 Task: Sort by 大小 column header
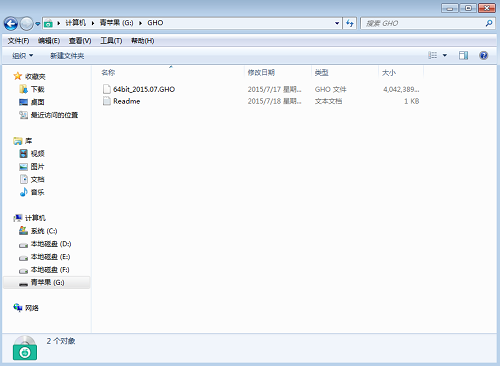pyautogui.click(x=389, y=72)
